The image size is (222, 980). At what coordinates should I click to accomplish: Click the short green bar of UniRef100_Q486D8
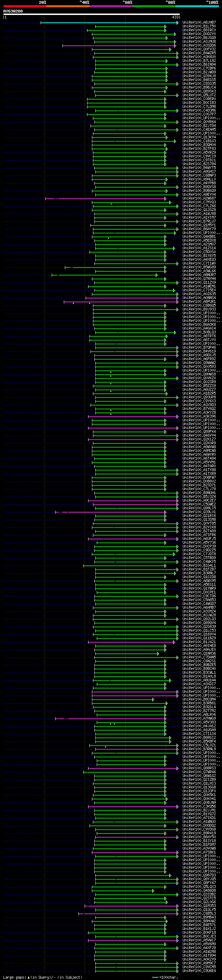tap(123, 891)
